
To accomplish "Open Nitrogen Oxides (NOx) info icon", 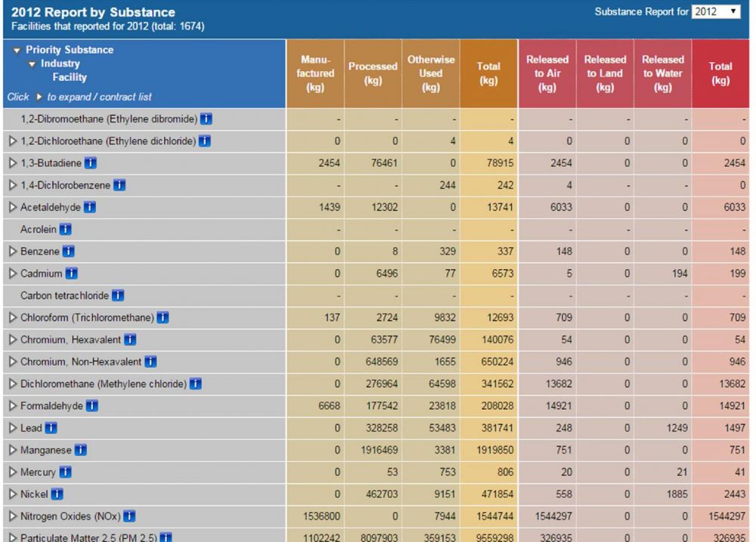I will [x=130, y=516].
